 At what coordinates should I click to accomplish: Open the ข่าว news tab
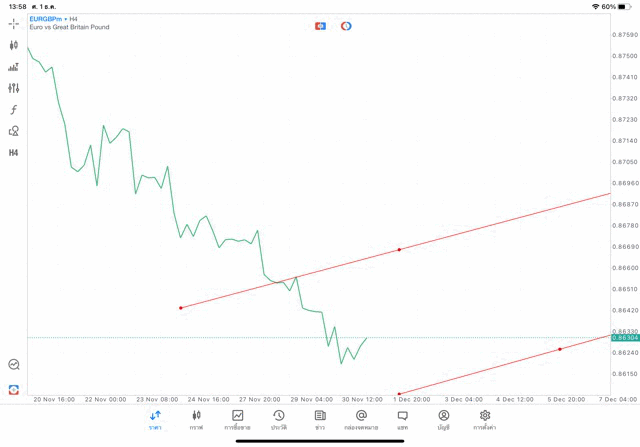pos(320,420)
